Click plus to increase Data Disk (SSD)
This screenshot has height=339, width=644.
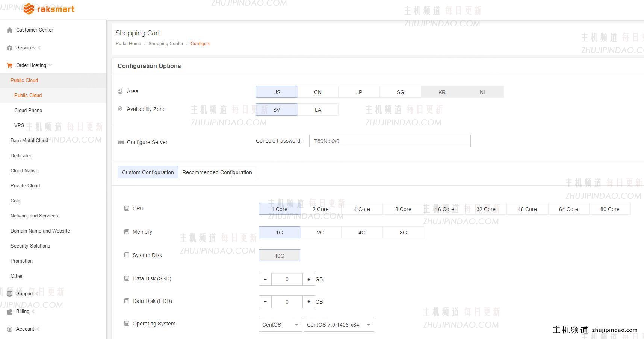[309, 279]
